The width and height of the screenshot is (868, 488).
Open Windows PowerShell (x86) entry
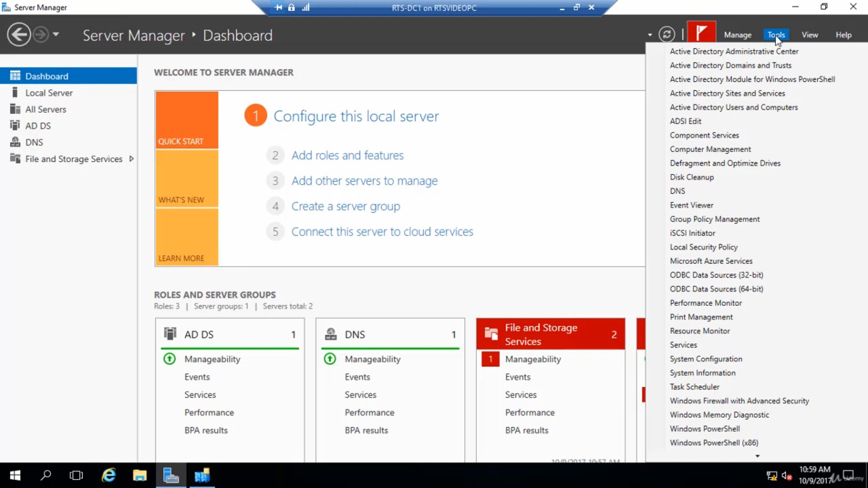[x=714, y=443]
